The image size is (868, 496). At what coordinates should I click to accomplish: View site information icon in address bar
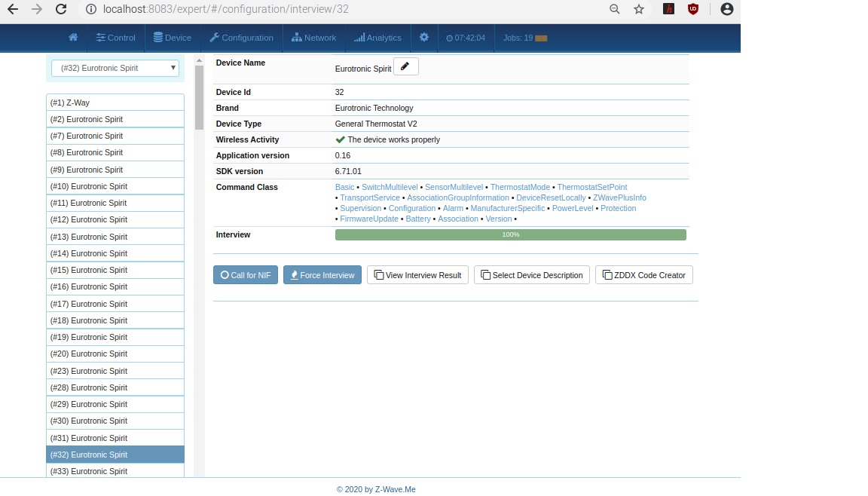click(x=90, y=9)
